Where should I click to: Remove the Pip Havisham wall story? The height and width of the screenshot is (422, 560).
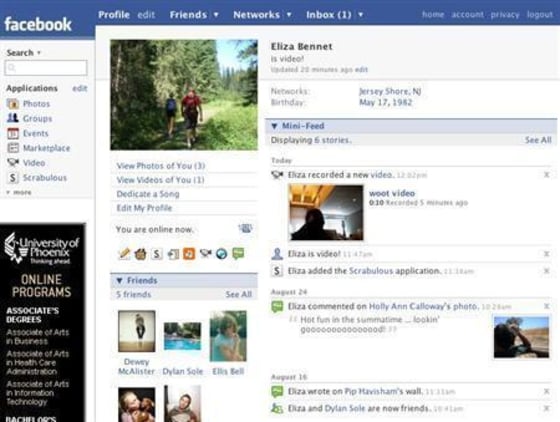coord(546,392)
